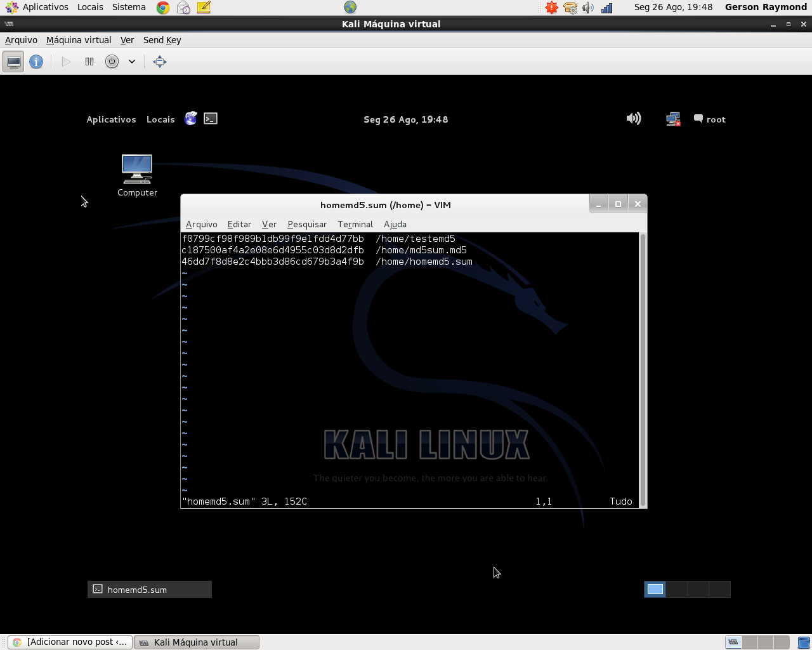
Task: Open the host volume control icon
Action: (x=588, y=8)
